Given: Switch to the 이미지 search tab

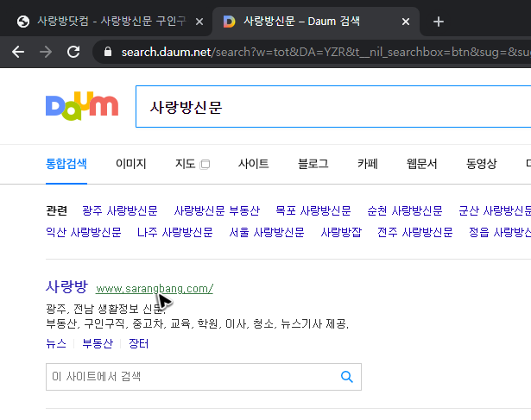Looking at the screenshot, I should pyautogui.click(x=130, y=164).
